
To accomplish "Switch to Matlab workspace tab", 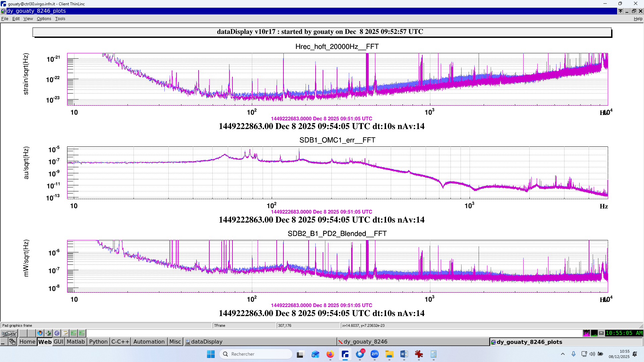I will 76,342.
